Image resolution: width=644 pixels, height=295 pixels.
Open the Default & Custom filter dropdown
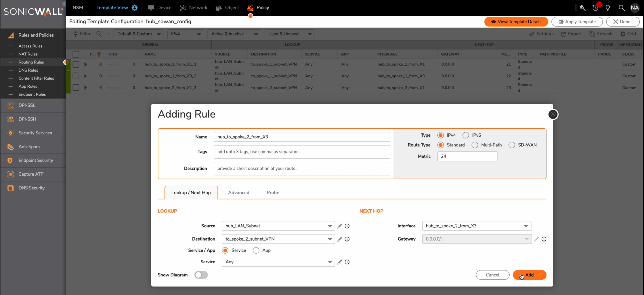pos(139,34)
